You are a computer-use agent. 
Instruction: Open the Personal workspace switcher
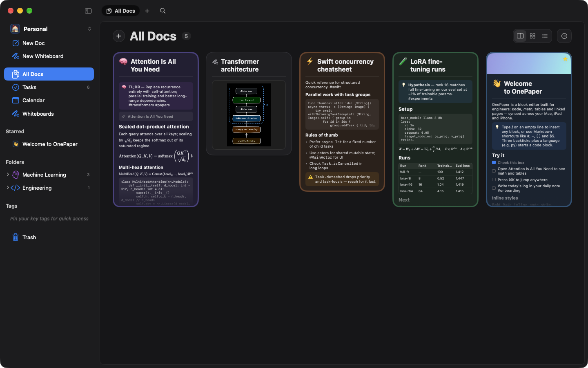click(x=51, y=29)
